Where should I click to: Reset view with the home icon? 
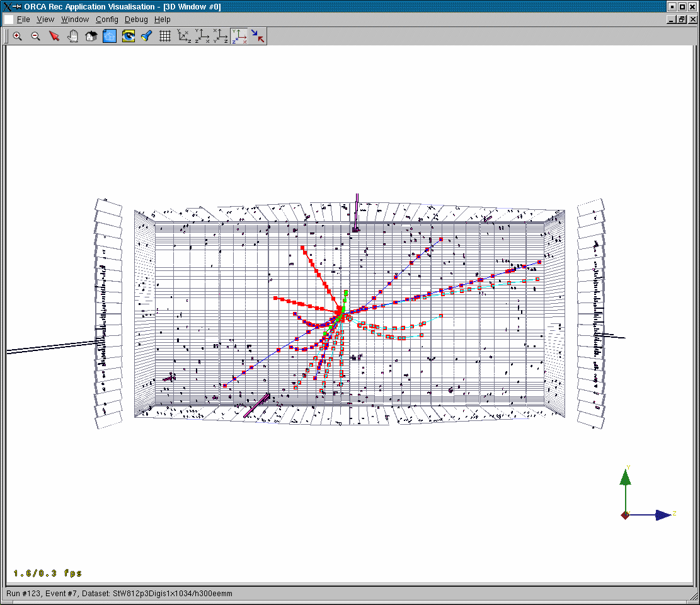[x=91, y=36]
